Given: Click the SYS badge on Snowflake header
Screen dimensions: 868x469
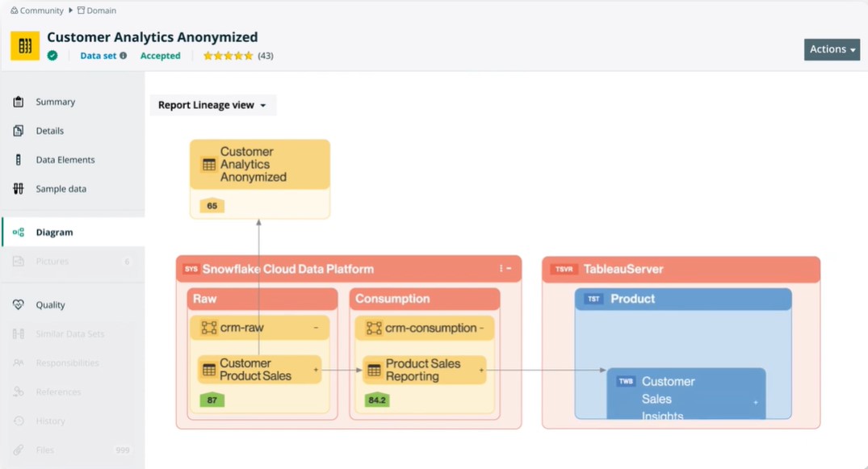Looking at the screenshot, I should (191, 269).
